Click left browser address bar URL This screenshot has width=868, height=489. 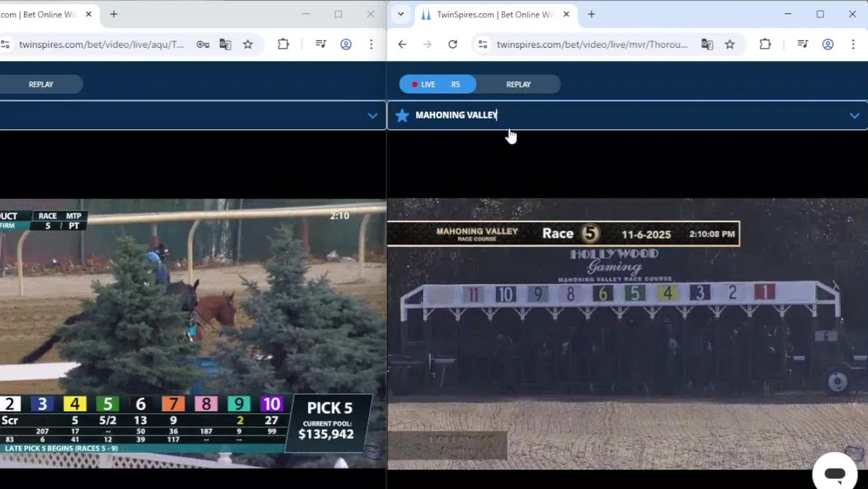tap(102, 44)
